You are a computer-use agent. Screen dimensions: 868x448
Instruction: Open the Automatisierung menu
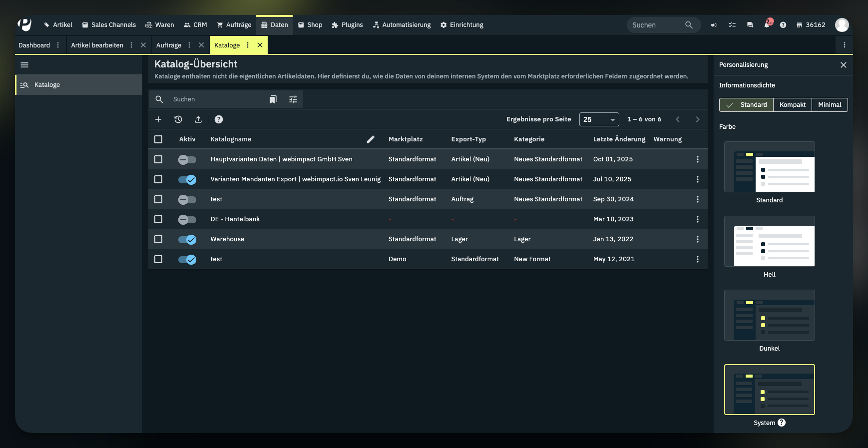click(402, 25)
